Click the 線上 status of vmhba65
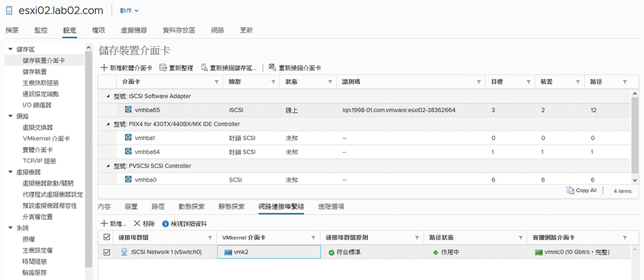644x280 pixels. click(x=291, y=110)
